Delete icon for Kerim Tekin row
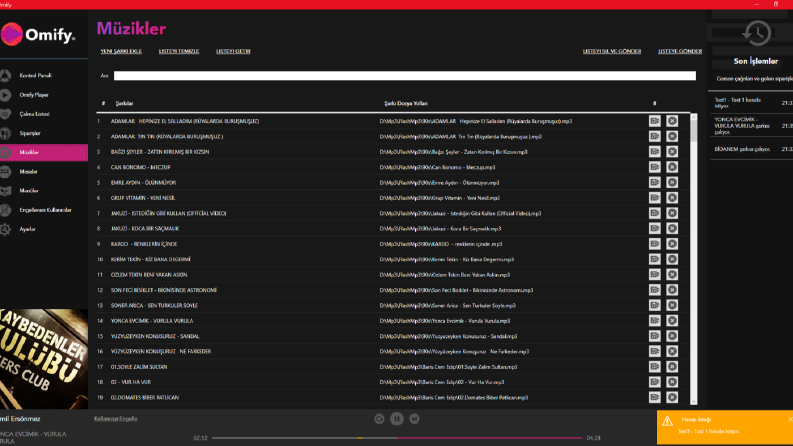Viewport: 793px width, 446px height. (672, 259)
